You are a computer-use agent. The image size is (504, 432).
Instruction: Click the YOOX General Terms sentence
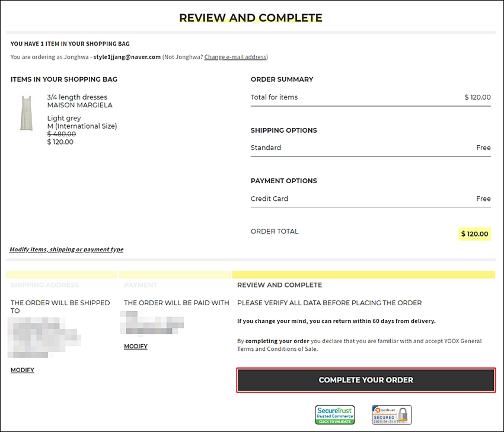click(359, 345)
